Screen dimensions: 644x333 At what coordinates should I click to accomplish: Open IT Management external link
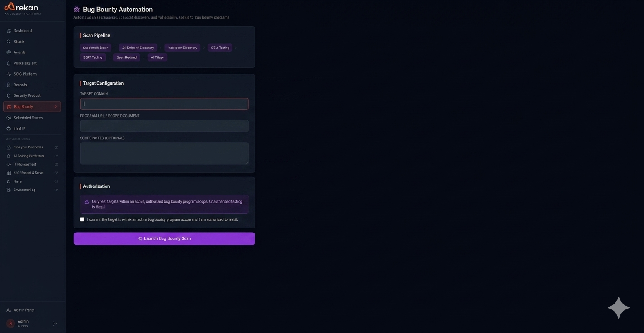point(25,164)
